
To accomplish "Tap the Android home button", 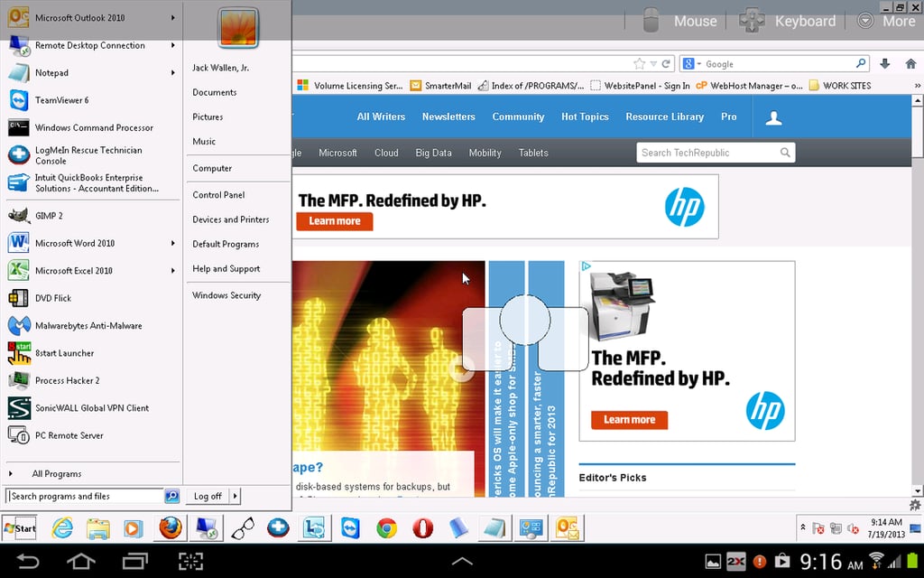I will click(x=80, y=561).
